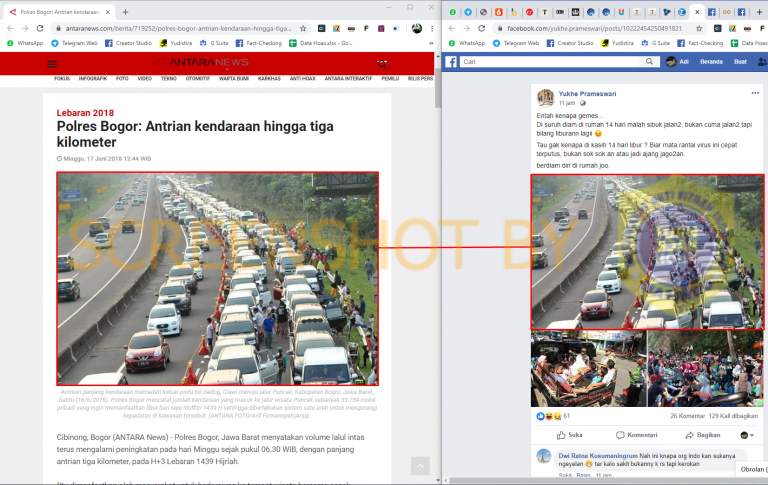Screen dimensions: 768x485
Task: Open the crowded picnic photo in post
Action: 706,368
